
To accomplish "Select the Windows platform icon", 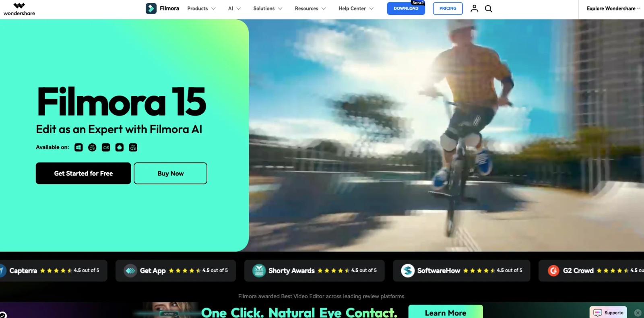I will [78, 148].
